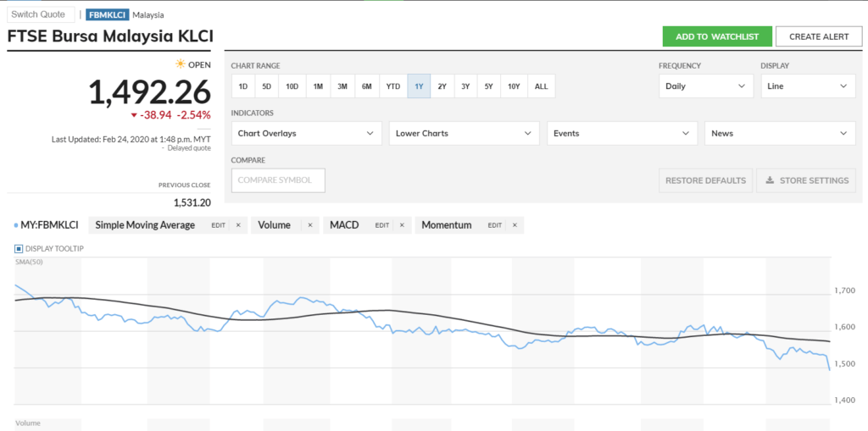Screen dimensions: 868x431
Task: Toggle the Display Tooltip checkbox
Action: tap(19, 248)
